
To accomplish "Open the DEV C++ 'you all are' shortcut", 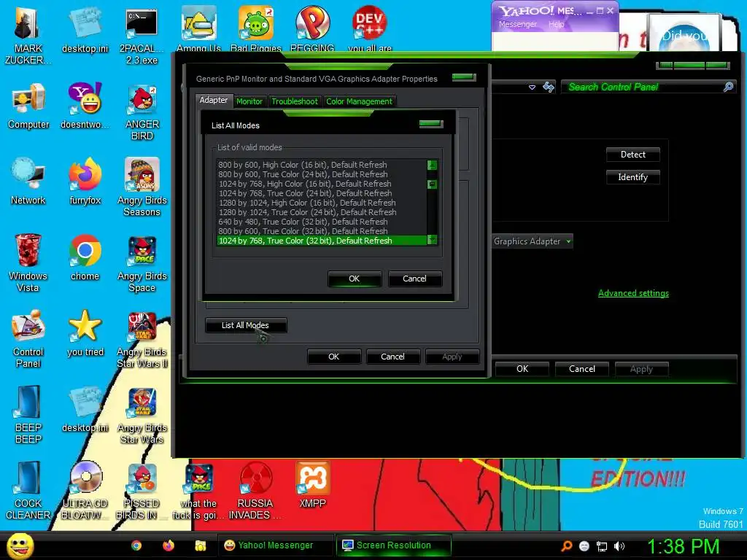I will point(370,28).
